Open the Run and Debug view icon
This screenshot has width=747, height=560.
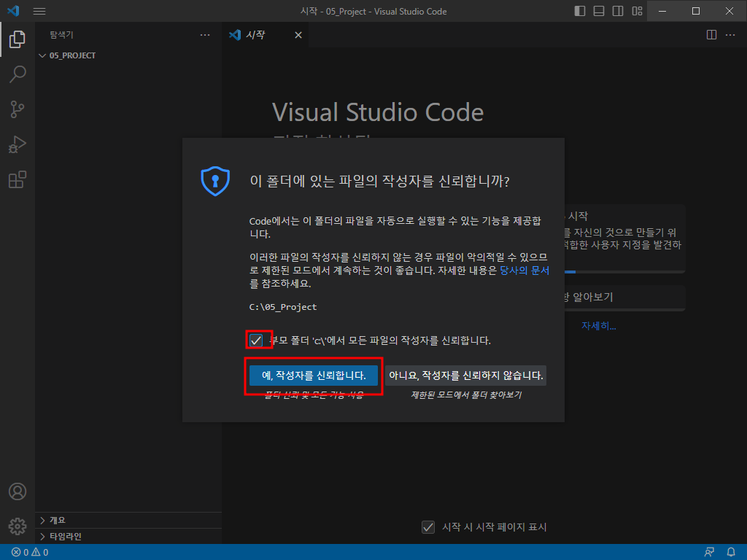point(18,144)
